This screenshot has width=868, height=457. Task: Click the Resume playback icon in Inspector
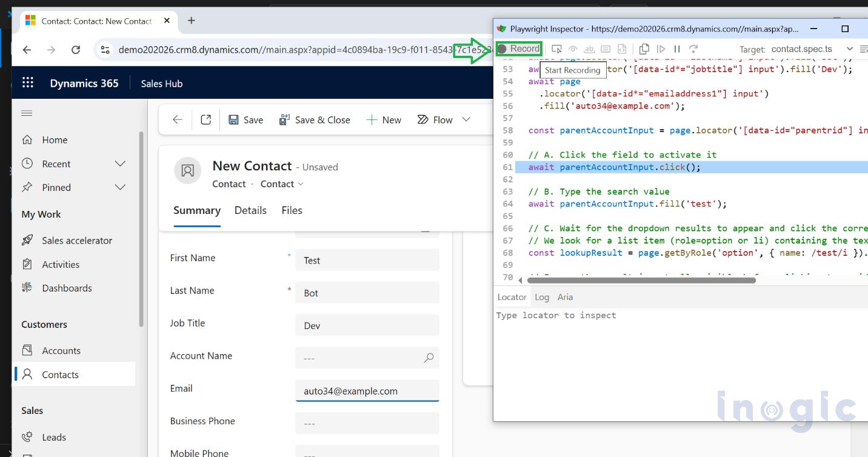(661, 49)
